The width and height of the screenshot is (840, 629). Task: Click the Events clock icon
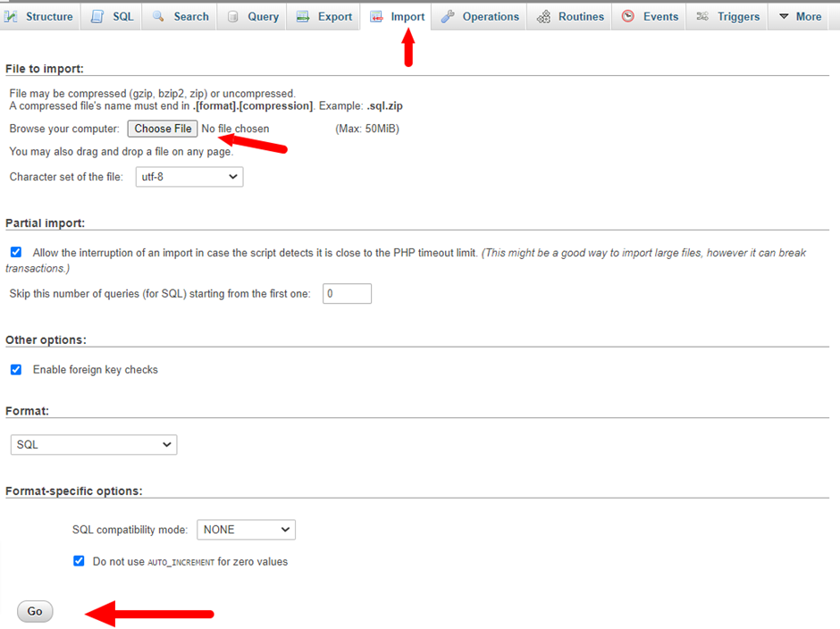(628, 17)
